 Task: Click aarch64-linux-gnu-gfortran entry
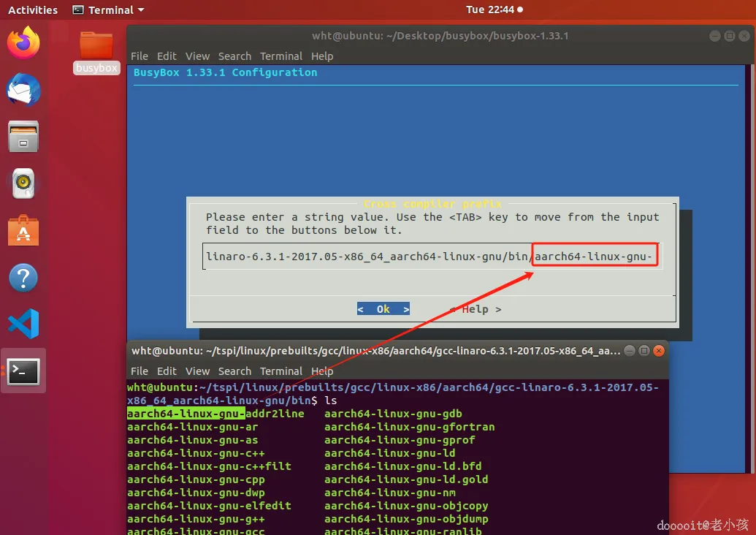coord(409,427)
